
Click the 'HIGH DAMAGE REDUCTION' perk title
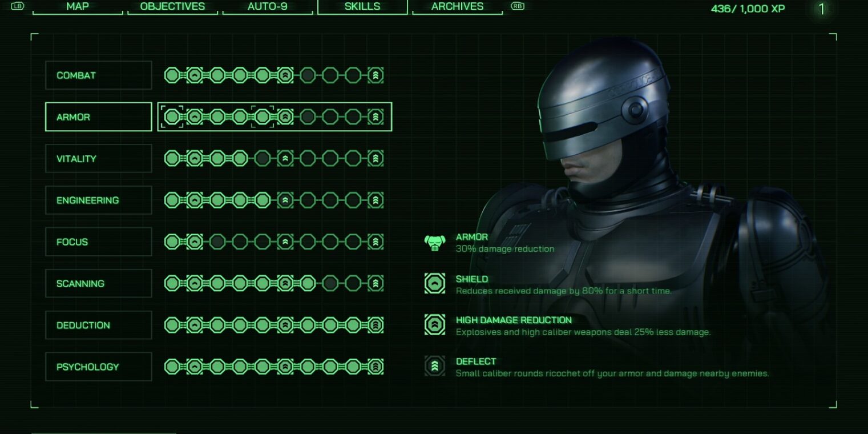click(514, 320)
